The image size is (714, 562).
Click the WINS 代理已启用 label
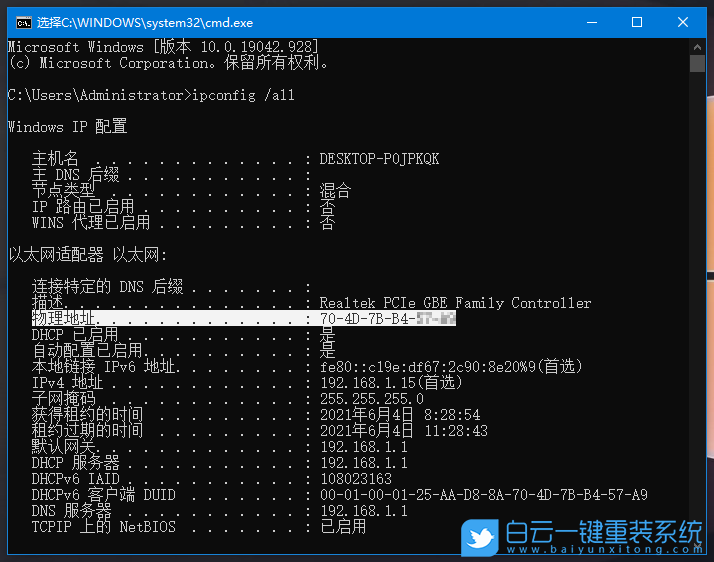(x=91, y=223)
